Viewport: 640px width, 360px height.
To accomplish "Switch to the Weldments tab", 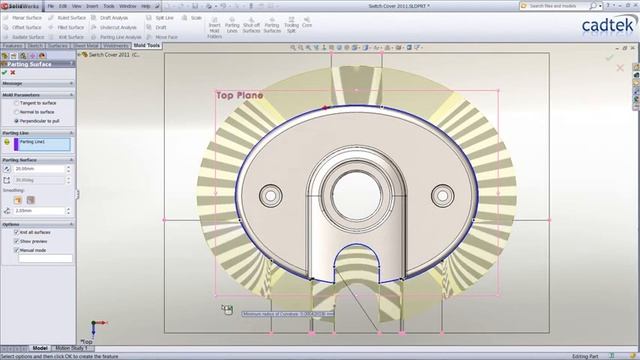I will (116, 46).
